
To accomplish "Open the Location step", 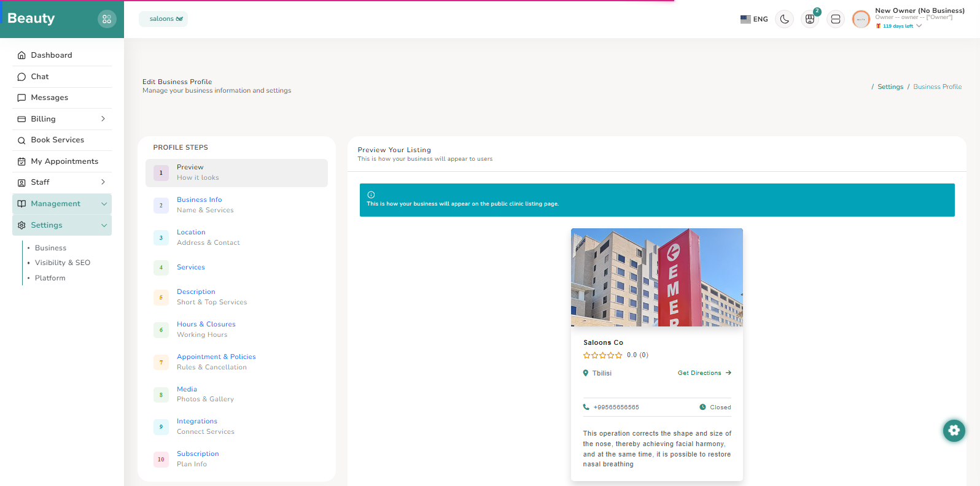I will [x=236, y=237].
